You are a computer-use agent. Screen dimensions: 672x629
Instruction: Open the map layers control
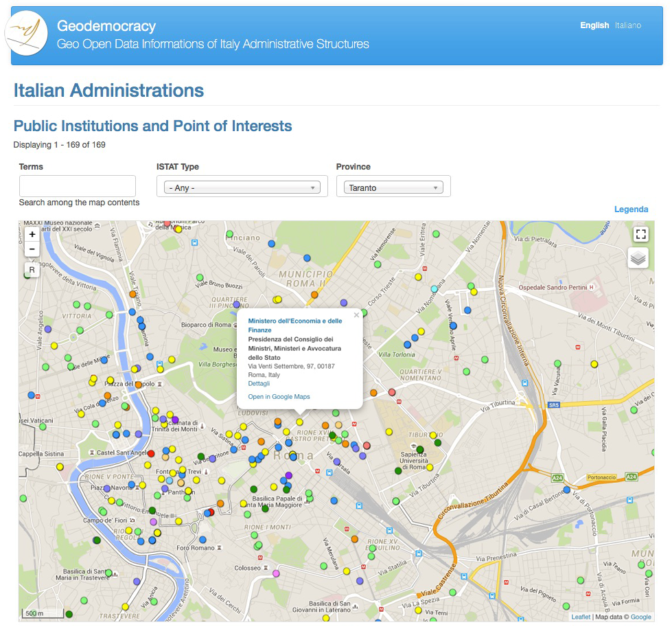click(x=638, y=258)
